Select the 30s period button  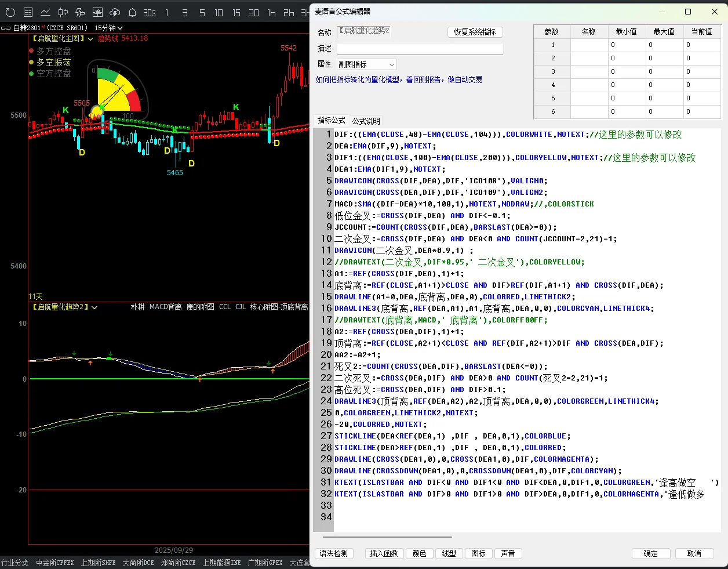(x=150, y=12)
